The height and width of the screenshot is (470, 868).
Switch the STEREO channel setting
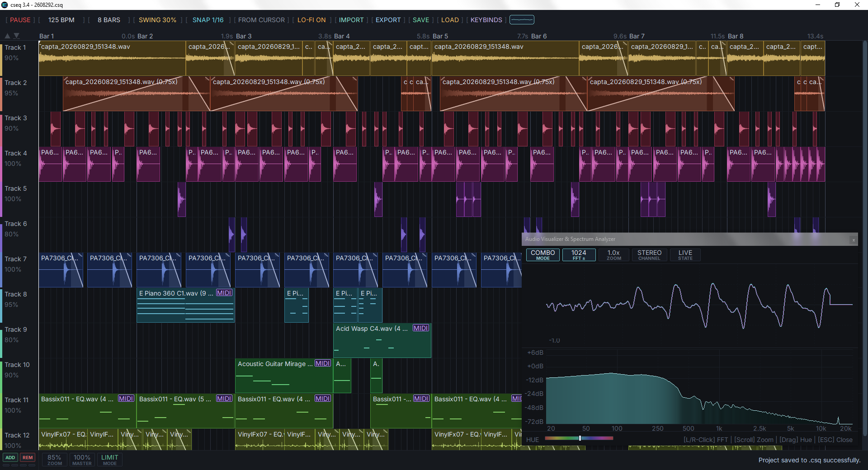649,255
